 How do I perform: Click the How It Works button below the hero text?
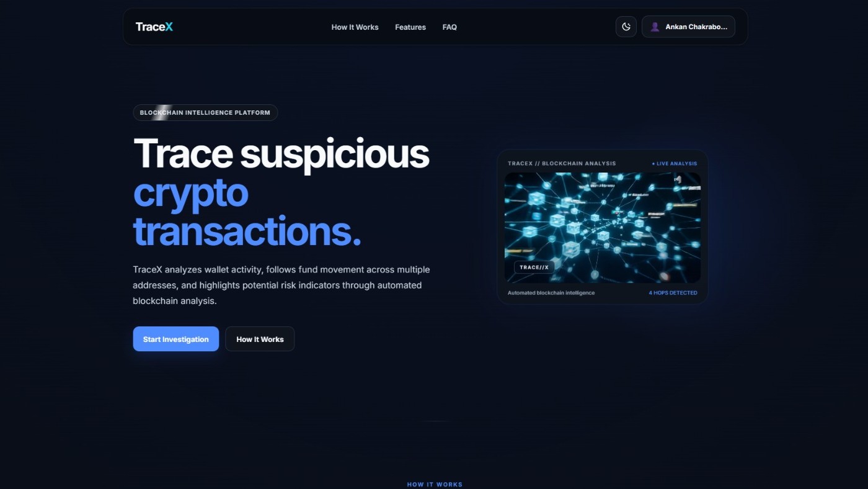pos(260,339)
